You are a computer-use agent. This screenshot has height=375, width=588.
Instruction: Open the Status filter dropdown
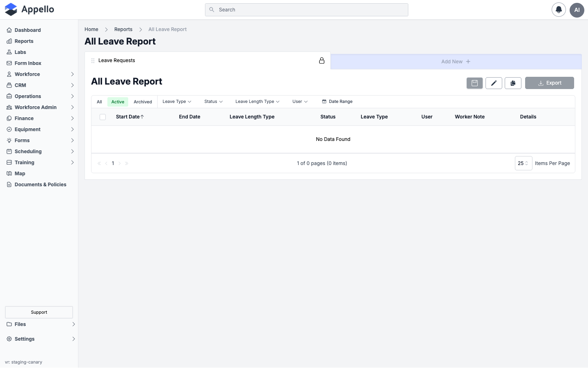pos(214,102)
